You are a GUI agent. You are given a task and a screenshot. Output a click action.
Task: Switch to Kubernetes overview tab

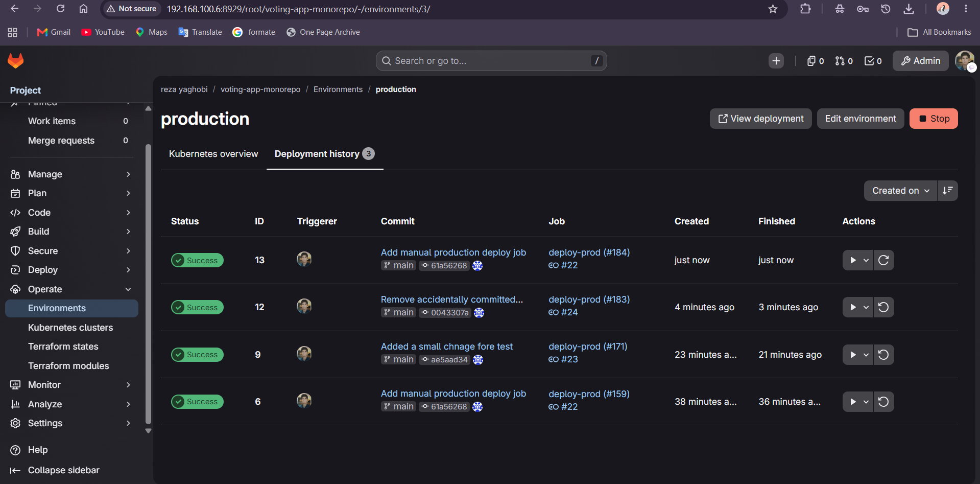[x=213, y=154]
